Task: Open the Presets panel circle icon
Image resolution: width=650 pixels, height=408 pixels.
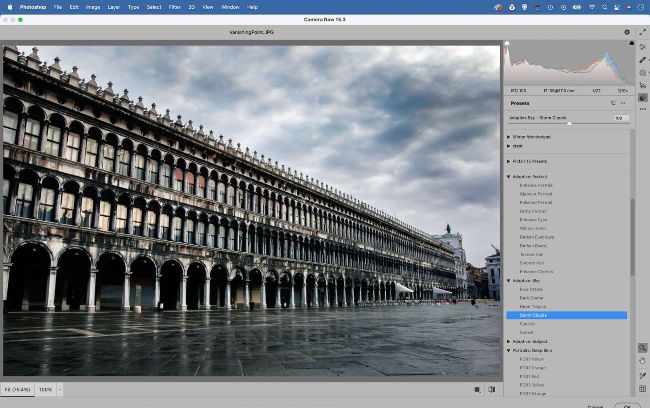Action: 642,98
